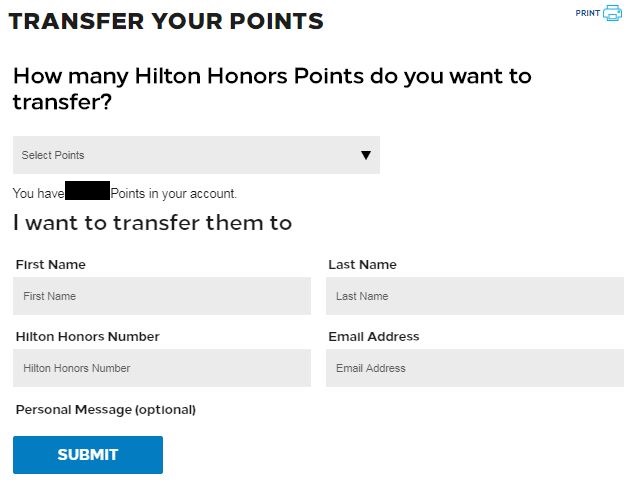
Task: Click the Last Name field label
Action: click(362, 265)
